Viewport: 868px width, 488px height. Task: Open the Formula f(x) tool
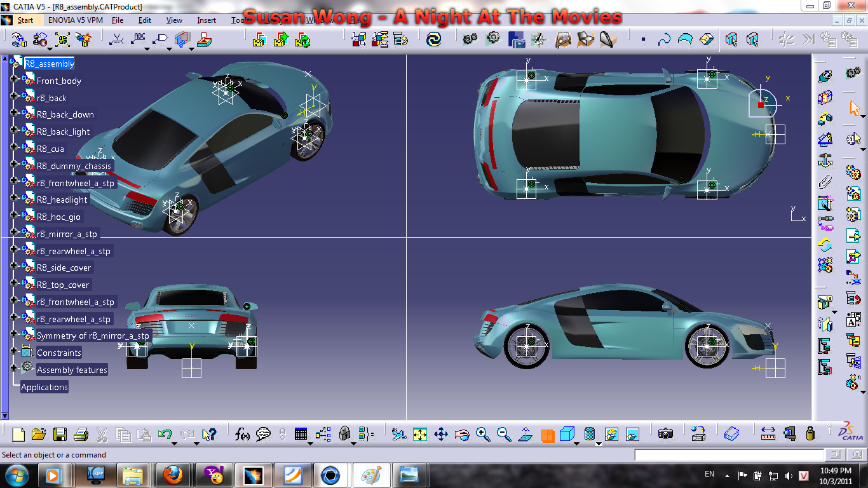pyautogui.click(x=242, y=435)
